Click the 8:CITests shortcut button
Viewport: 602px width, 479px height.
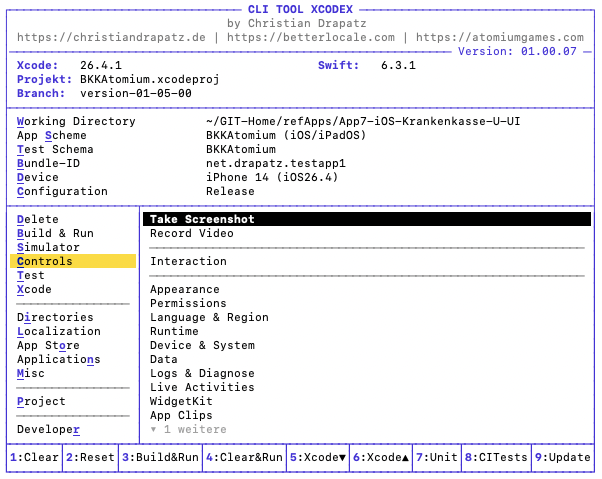point(496,457)
